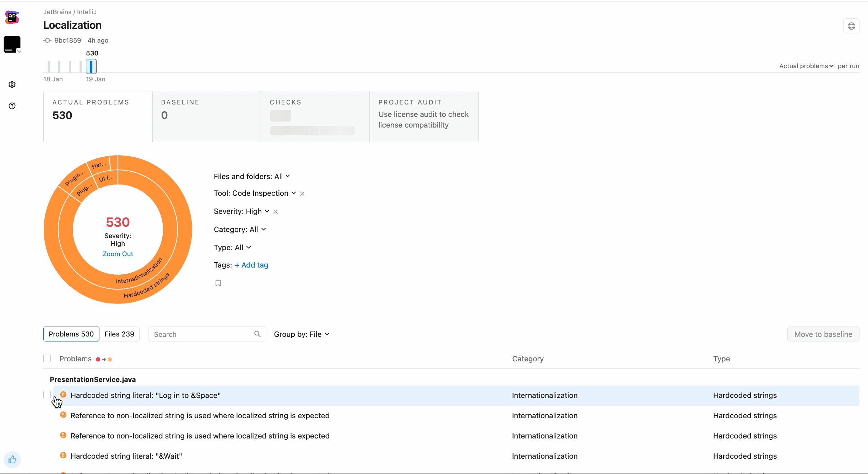The image size is (868, 474).
Task: Click the globe icon at top right
Action: point(851,26)
